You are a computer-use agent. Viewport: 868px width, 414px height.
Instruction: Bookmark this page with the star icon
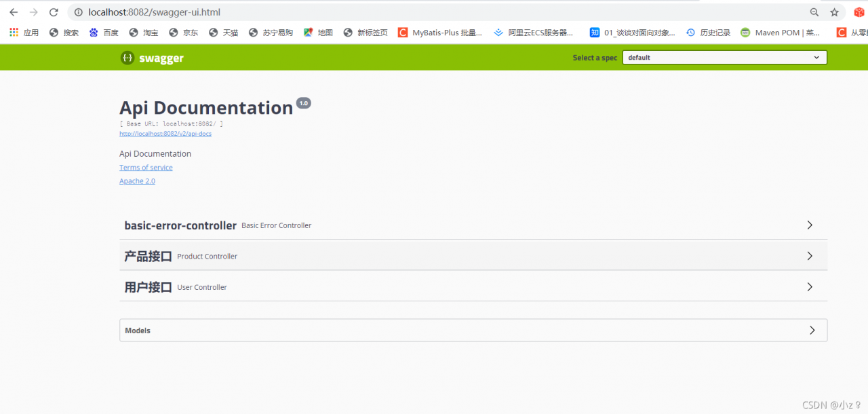[x=835, y=12]
